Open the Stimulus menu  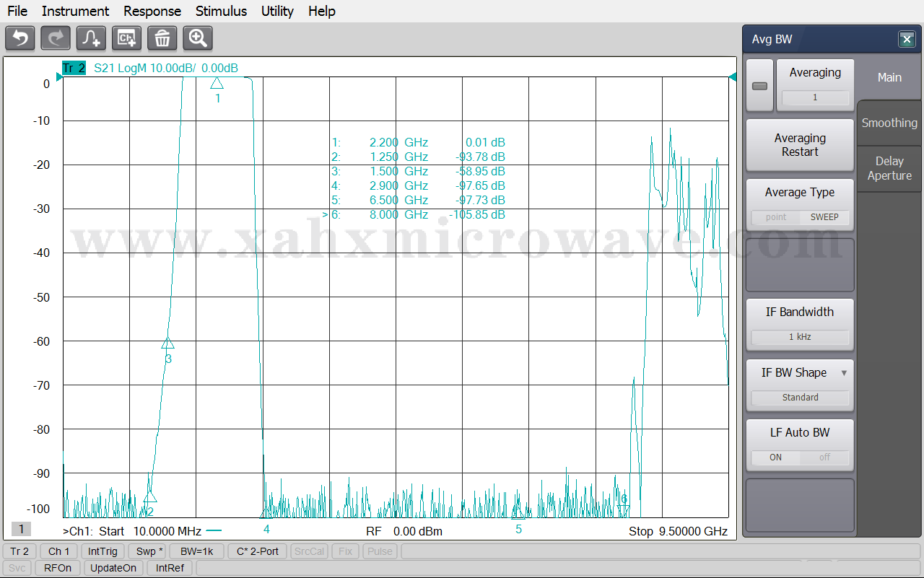(x=221, y=11)
